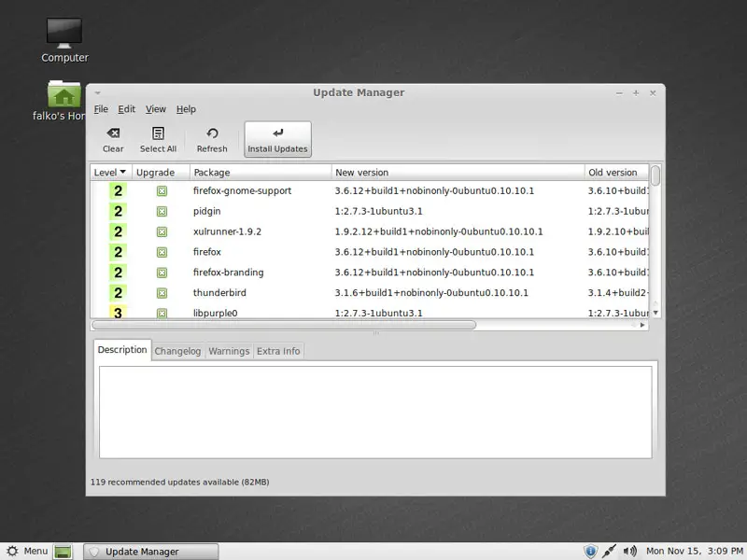Screen dimensions: 747x560
Task: Open the Help menu
Action: point(186,109)
